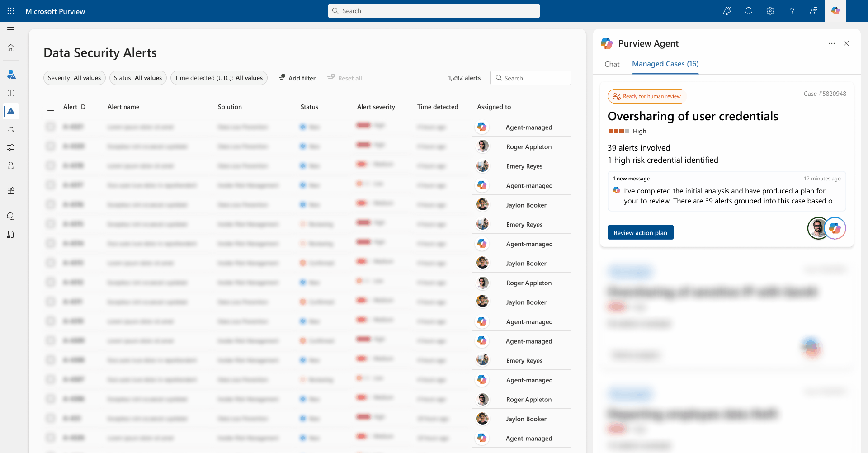
Task: Close the Purview Agent panel
Action: click(846, 43)
